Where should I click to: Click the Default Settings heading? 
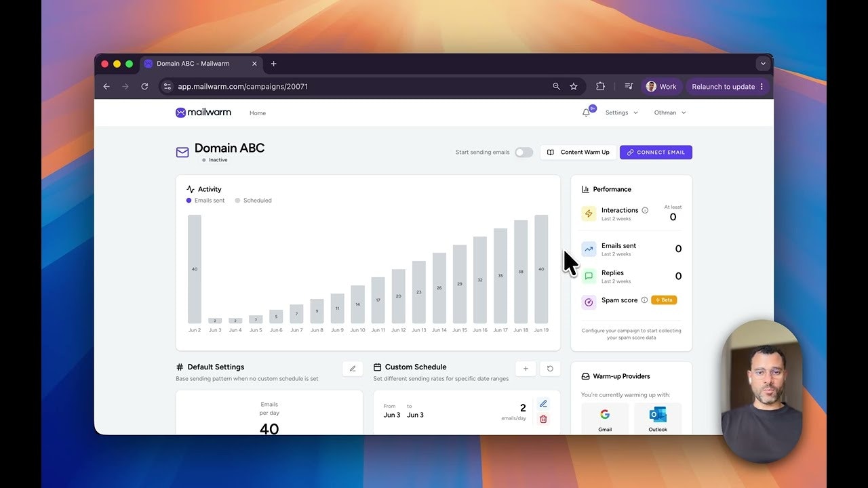click(216, 367)
